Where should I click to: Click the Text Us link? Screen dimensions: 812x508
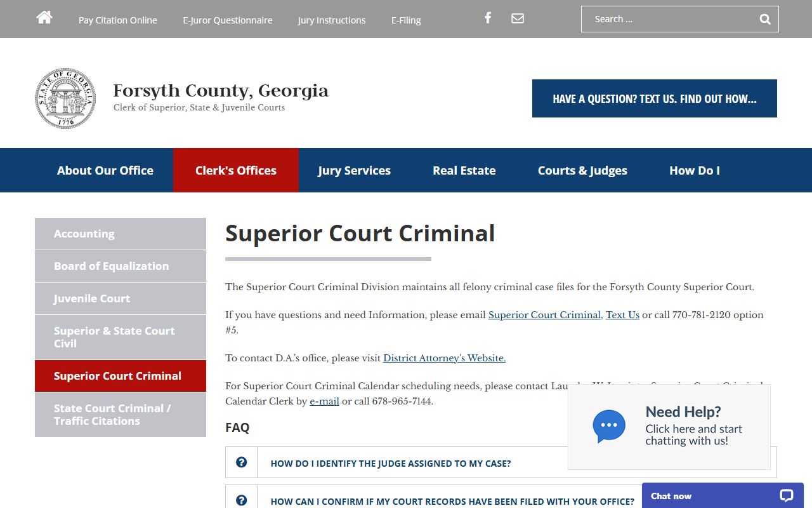pyautogui.click(x=622, y=315)
